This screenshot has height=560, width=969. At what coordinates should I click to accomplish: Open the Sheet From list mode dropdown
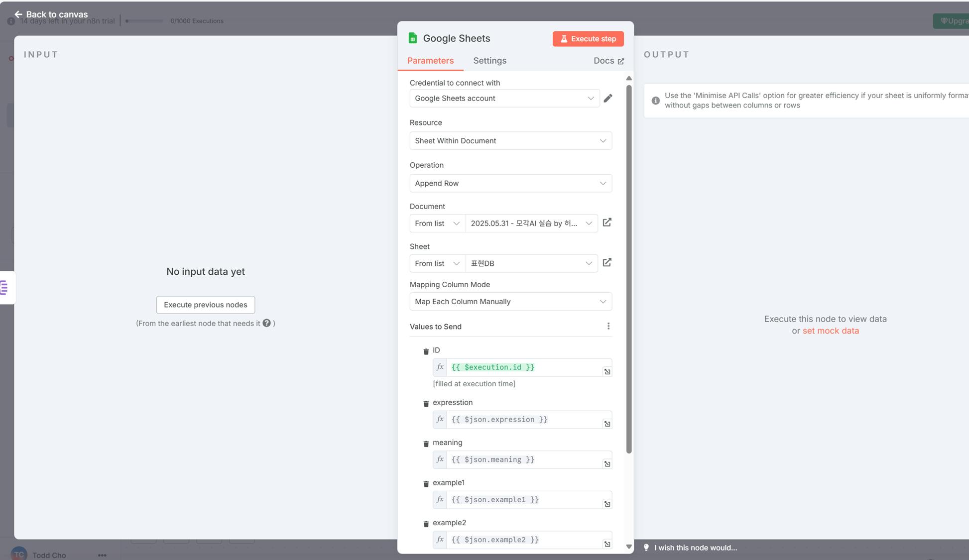pyautogui.click(x=437, y=263)
